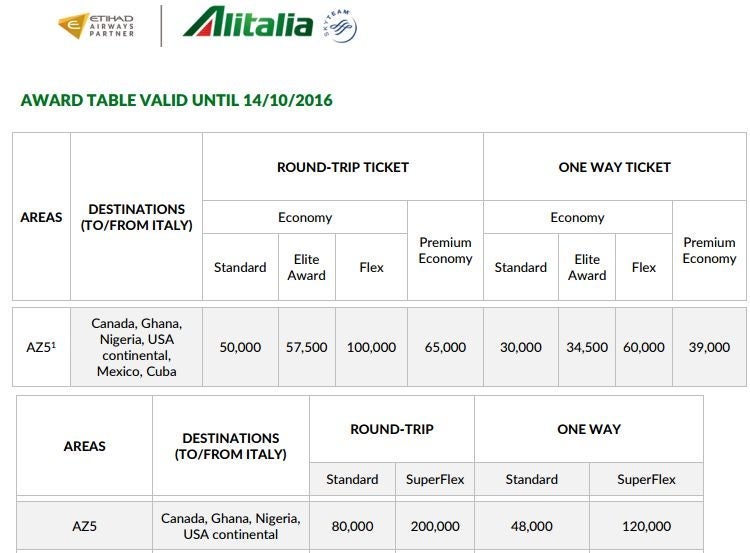Click the 57,500 Elite Award value

pos(306,347)
